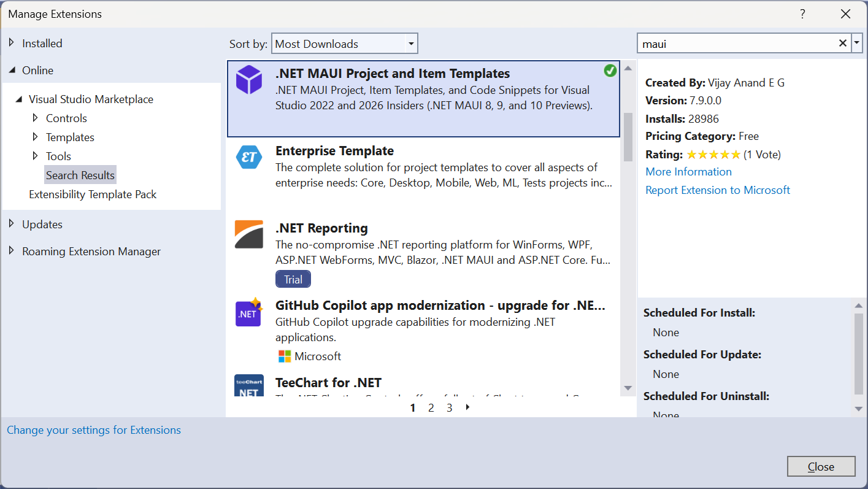Select the Controls tree item label

tap(66, 118)
